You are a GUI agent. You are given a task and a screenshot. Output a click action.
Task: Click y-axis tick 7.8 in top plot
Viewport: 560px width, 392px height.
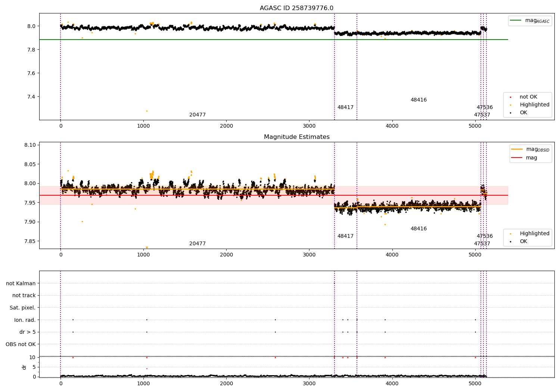tap(31, 50)
